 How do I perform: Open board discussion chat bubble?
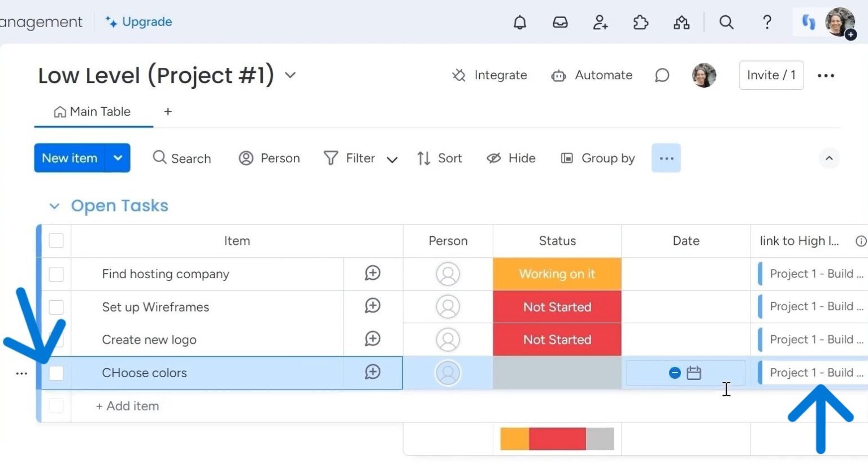(662, 75)
